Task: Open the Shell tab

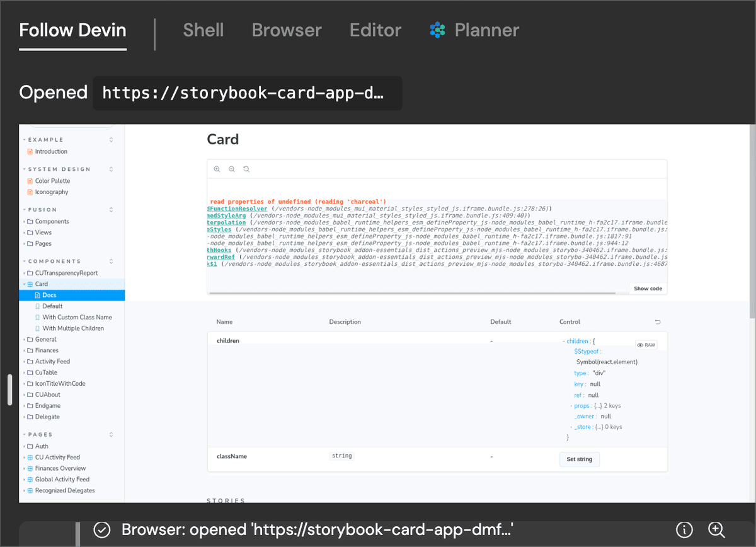Action: point(203,30)
